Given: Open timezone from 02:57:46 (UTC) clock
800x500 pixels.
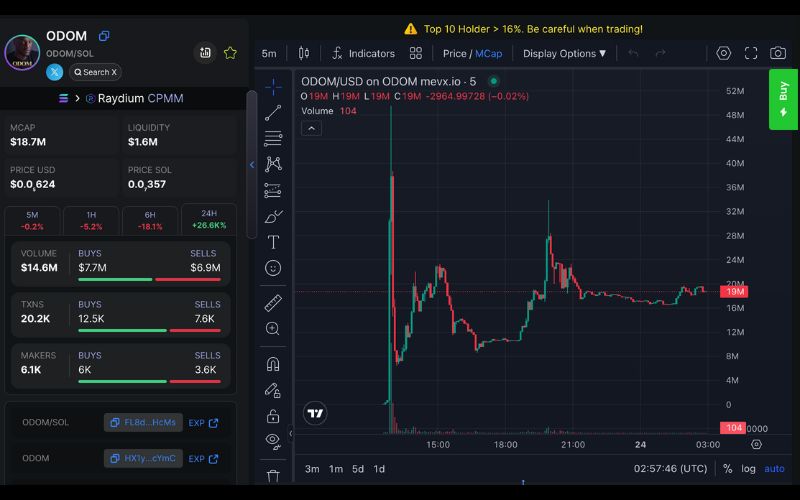Looking at the screenshot, I should pos(670,469).
